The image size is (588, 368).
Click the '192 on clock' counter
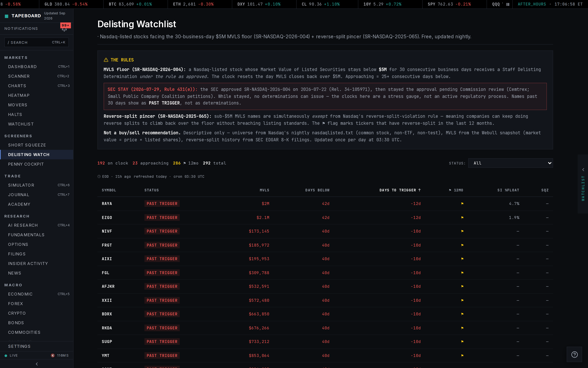pyautogui.click(x=113, y=163)
